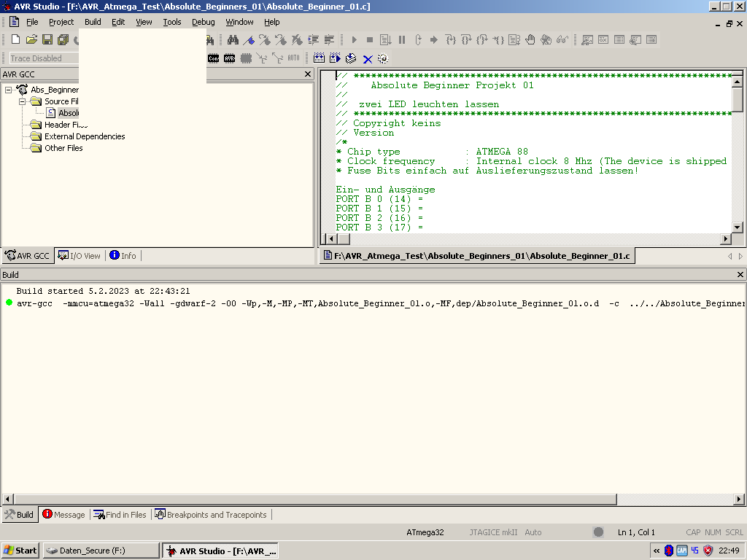747x560 pixels.
Task: Click the Reset debug icon
Action: [418, 40]
